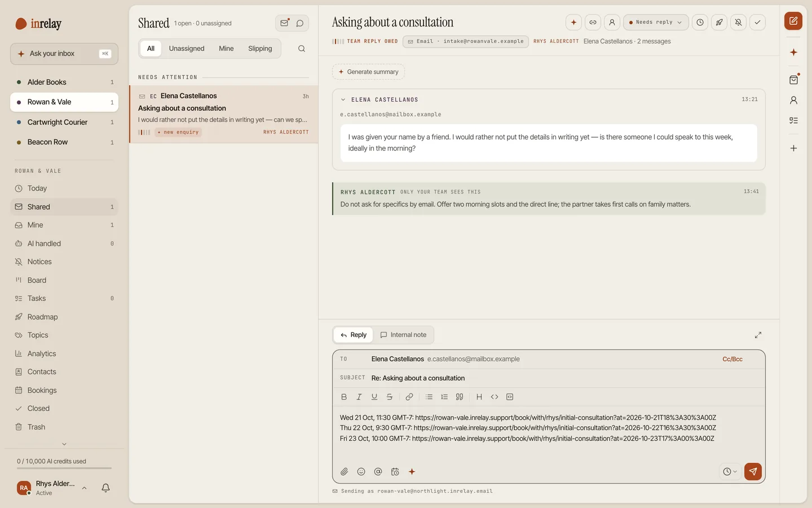Open the contact panel in the right rail

[x=793, y=100]
